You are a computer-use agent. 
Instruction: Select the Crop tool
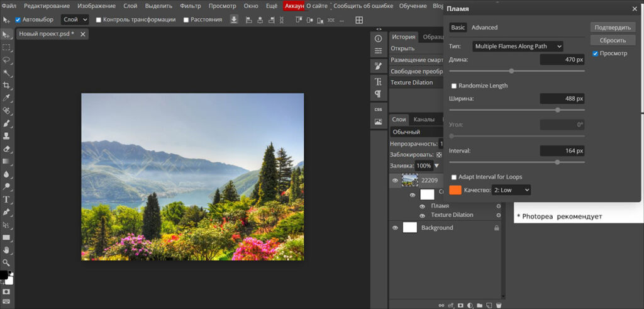(6, 86)
